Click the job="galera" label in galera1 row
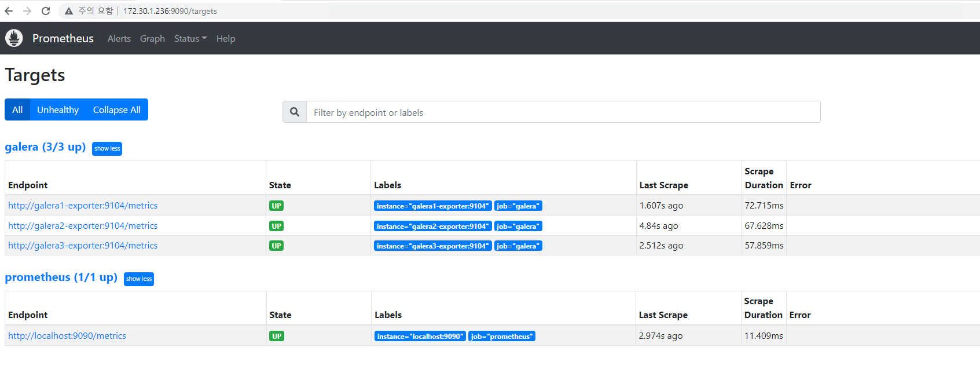The image size is (980, 369). [x=518, y=206]
